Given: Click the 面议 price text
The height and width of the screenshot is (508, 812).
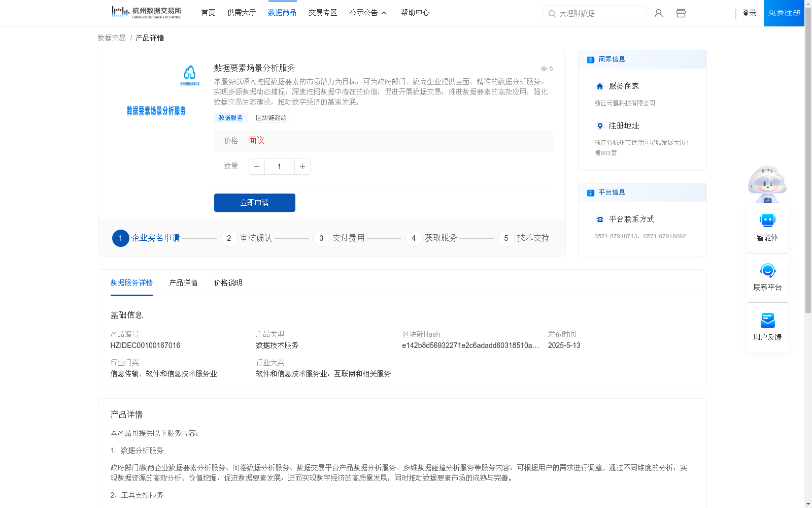Looking at the screenshot, I should pos(257,141).
